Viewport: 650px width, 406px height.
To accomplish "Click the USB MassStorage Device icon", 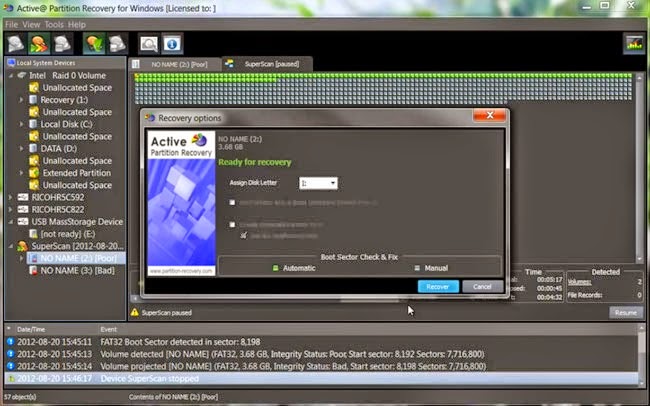I will 23,222.
